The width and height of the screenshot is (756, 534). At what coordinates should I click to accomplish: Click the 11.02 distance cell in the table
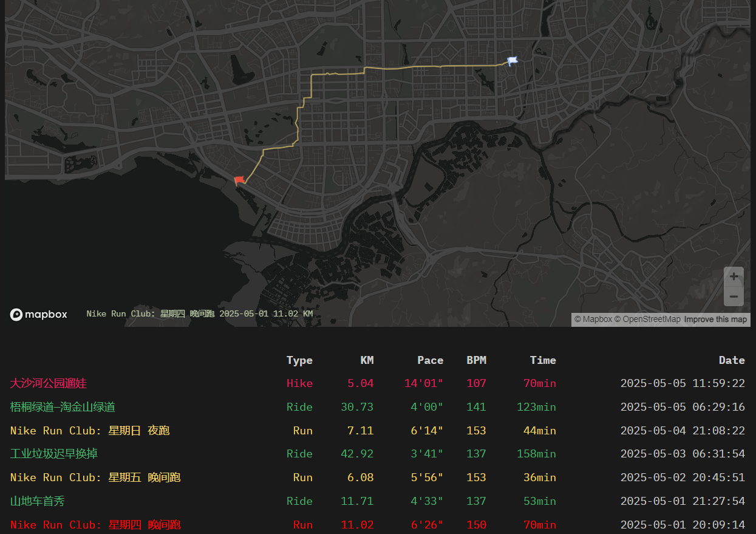pos(357,525)
